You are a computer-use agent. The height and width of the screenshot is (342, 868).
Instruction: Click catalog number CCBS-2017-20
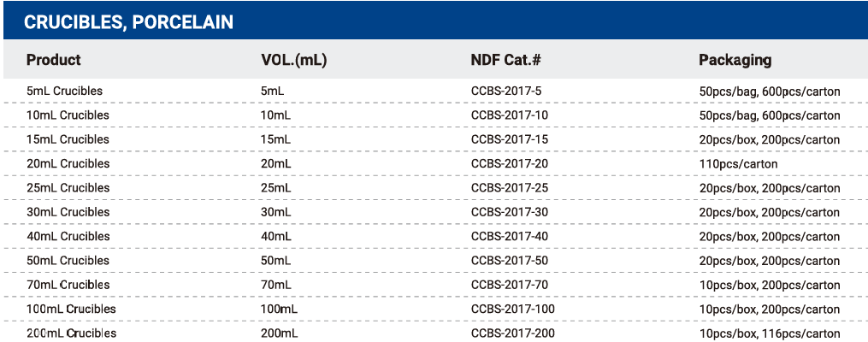[x=510, y=164]
